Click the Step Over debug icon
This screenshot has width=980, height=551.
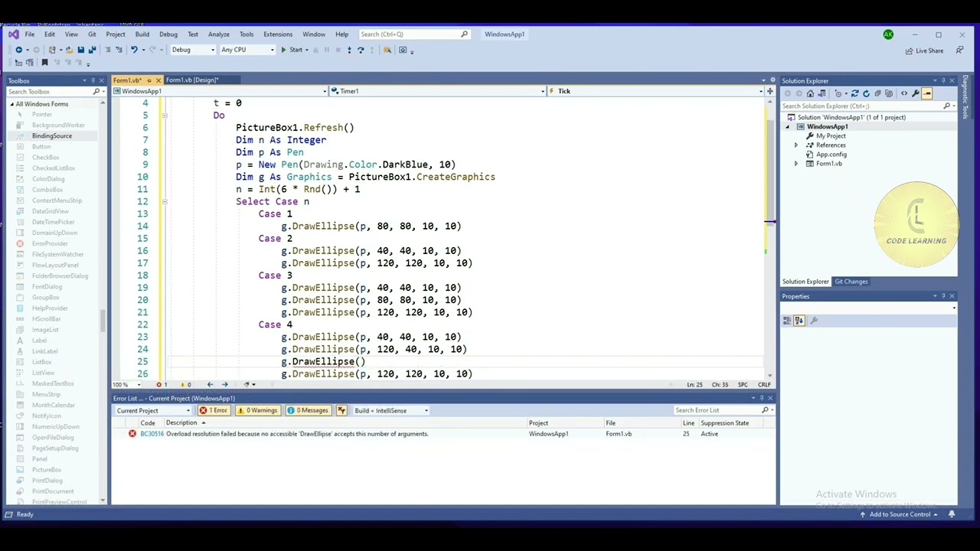(361, 50)
